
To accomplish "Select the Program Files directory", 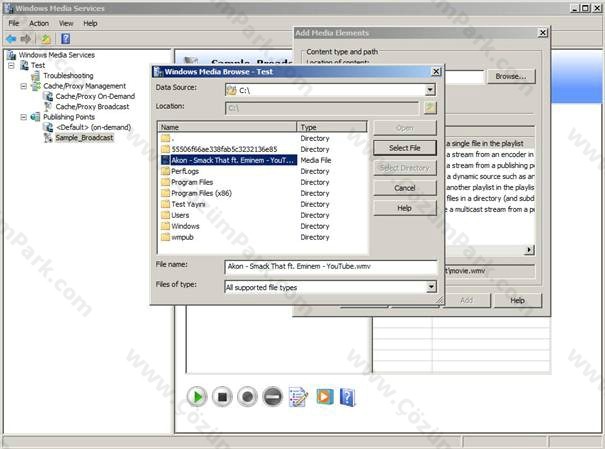I will tap(187, 182).
